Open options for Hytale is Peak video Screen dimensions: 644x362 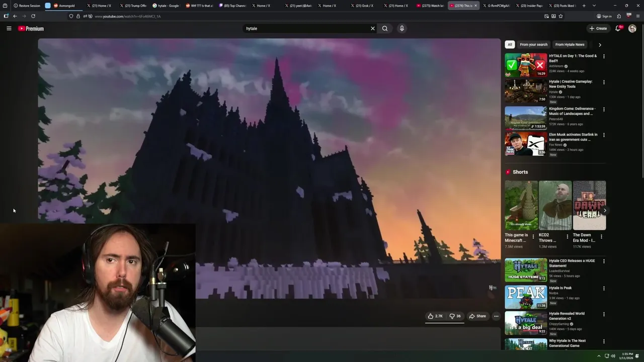(604, 289)
